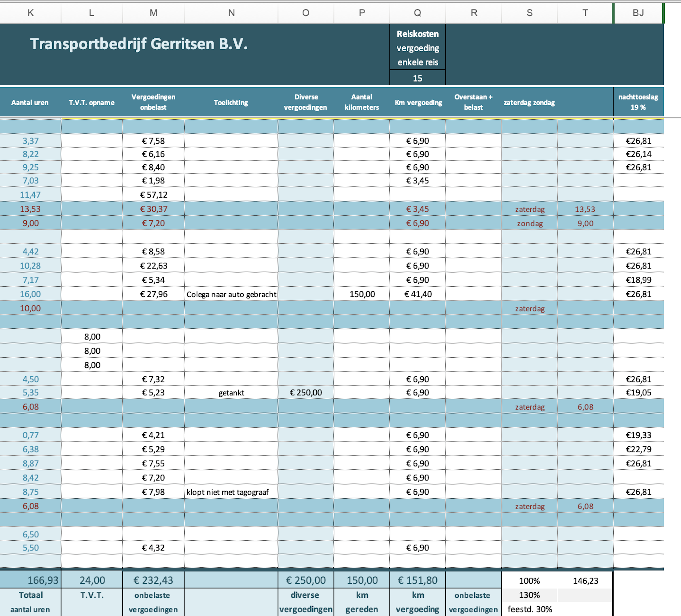The image size is (681, 616).
Task: Click nachttoeslag 19 % header cell
Action: coord(638,102)
